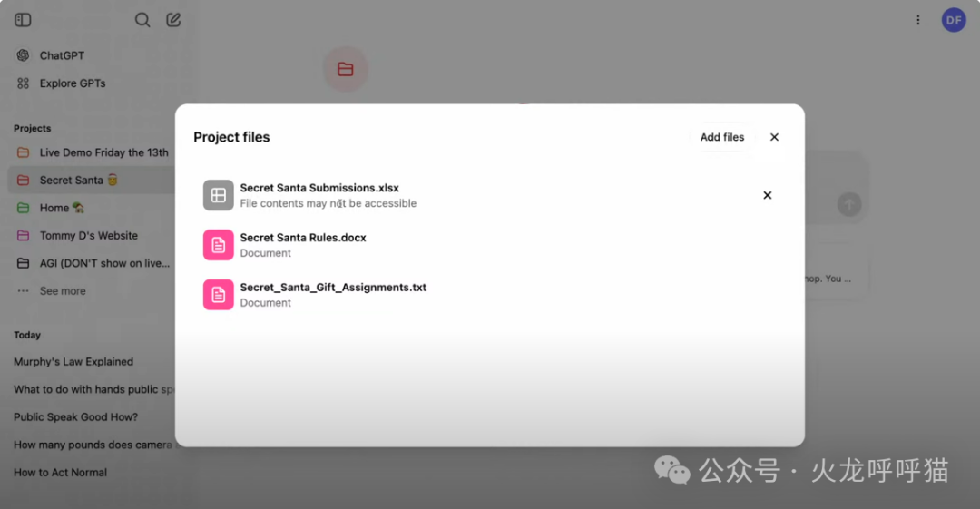Image resolution: width=980 pixels, height=509 pixels.
Task: Click the Today section heading
Action: 27,335
